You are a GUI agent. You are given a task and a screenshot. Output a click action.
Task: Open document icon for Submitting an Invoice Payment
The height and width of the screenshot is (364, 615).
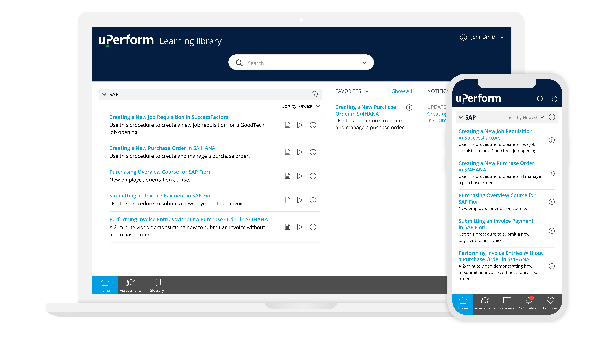coord(287,200)
